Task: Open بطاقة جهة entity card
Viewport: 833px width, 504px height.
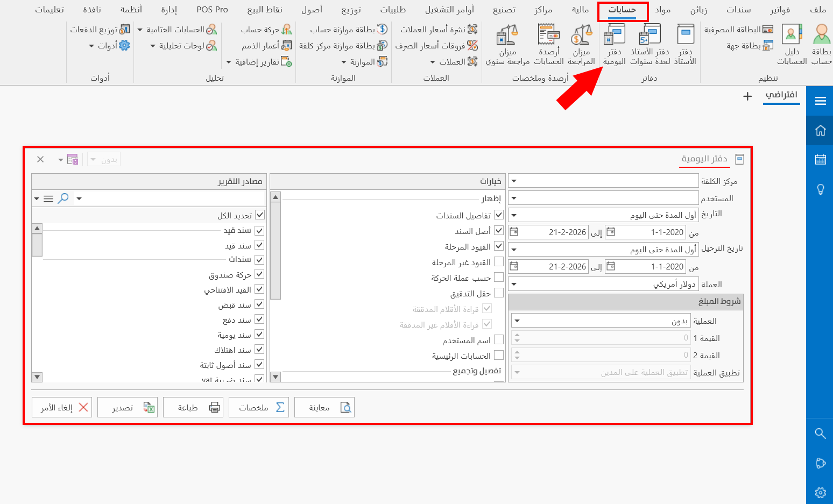Action: (750, 46)
